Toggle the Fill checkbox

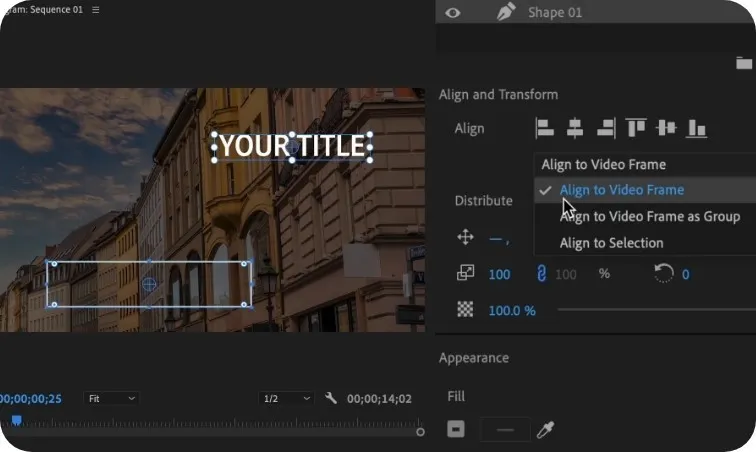pyautogui.click(x=456, y=429)
